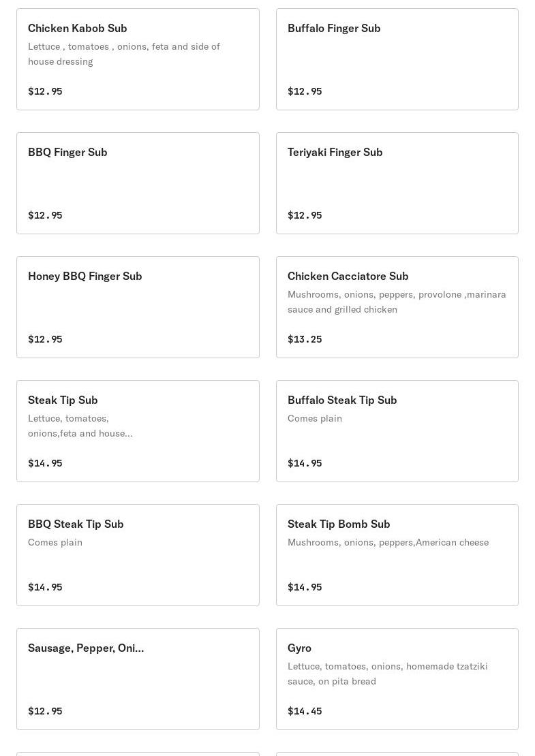Screen dimensions: 535x756
Task: Open Steak Tip Bomb Sub details
Action: point(339,524)
